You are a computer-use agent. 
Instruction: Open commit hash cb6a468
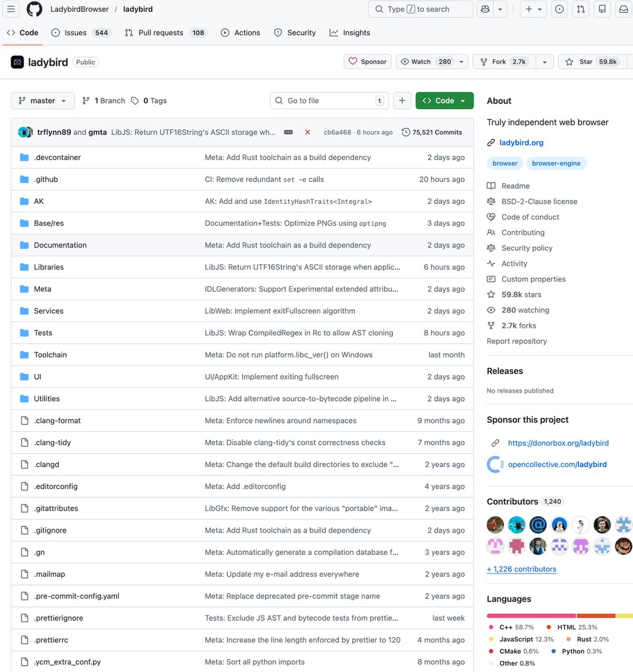pyautogui.click(x=337, y=132)
